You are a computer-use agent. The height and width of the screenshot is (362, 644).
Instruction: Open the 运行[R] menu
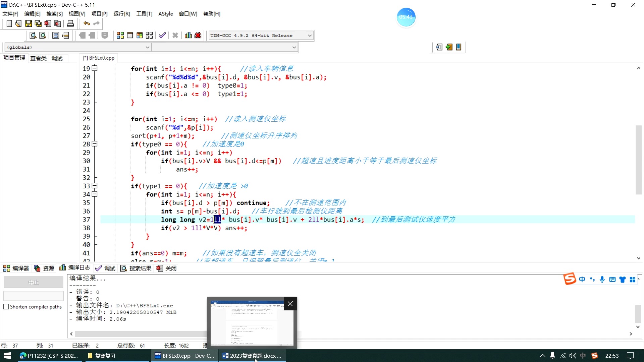122,14
